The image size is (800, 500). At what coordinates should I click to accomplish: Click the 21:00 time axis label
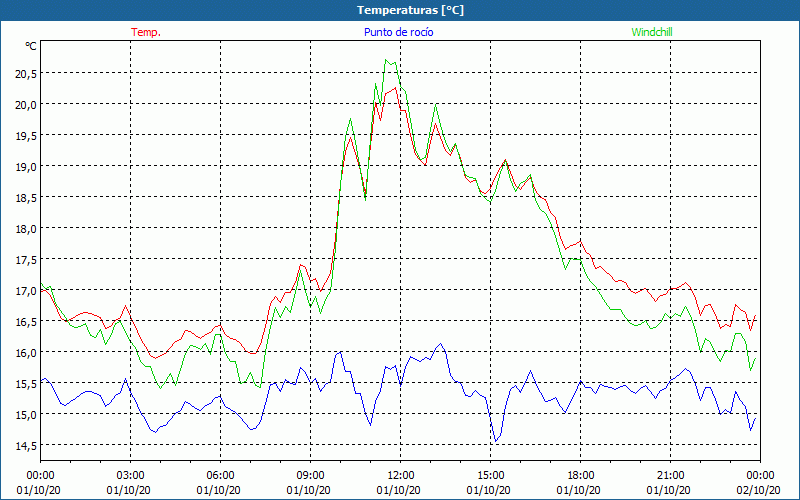pos(670,476)
